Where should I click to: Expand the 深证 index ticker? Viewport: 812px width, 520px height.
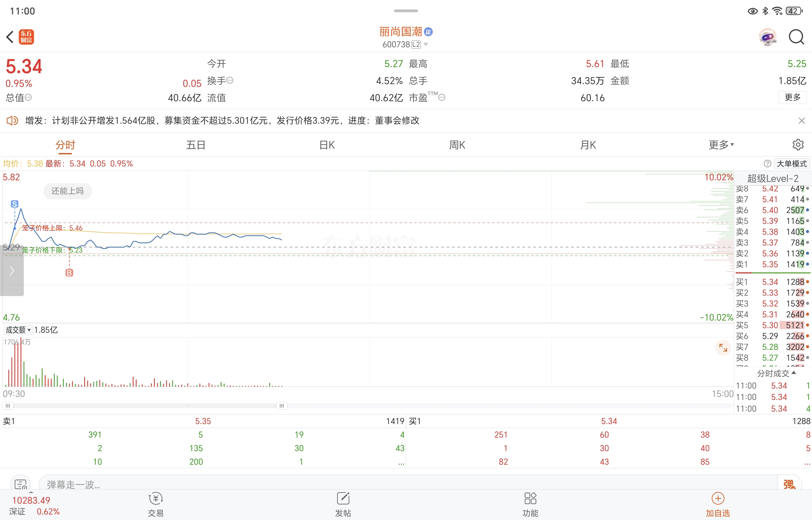point(31,493)
